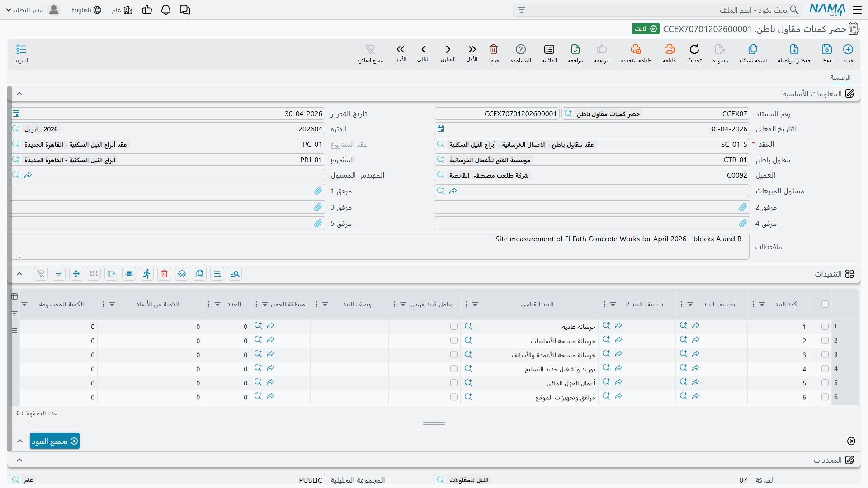Click the play circle icon beside تجميع البنود
Viewport: 868px width, 488px height.
(x=851, y=441)
